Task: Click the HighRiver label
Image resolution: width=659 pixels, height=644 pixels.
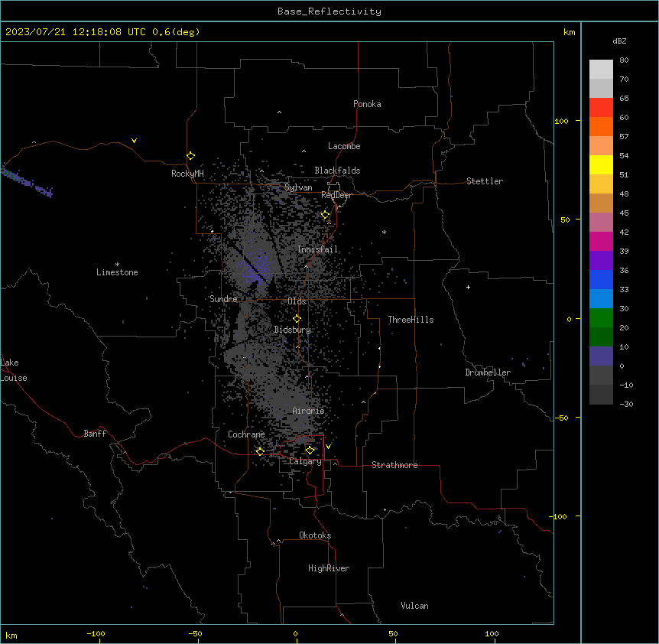Action: (328, 568)
